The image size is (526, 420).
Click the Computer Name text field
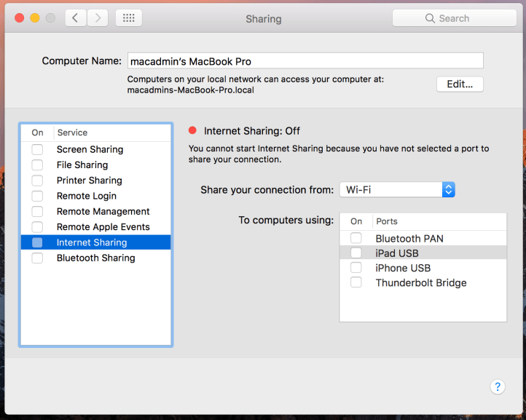[x=305, y=61]
